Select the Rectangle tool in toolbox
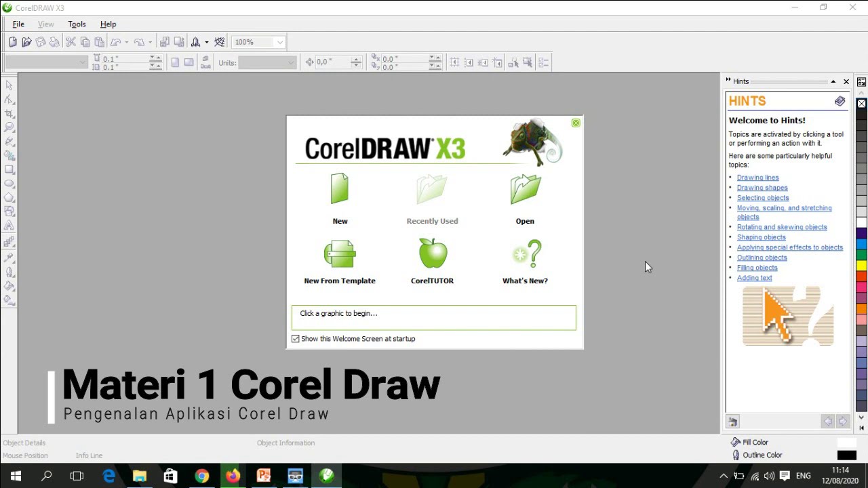This screenshot has width=868, height=488. coord(9,169)
